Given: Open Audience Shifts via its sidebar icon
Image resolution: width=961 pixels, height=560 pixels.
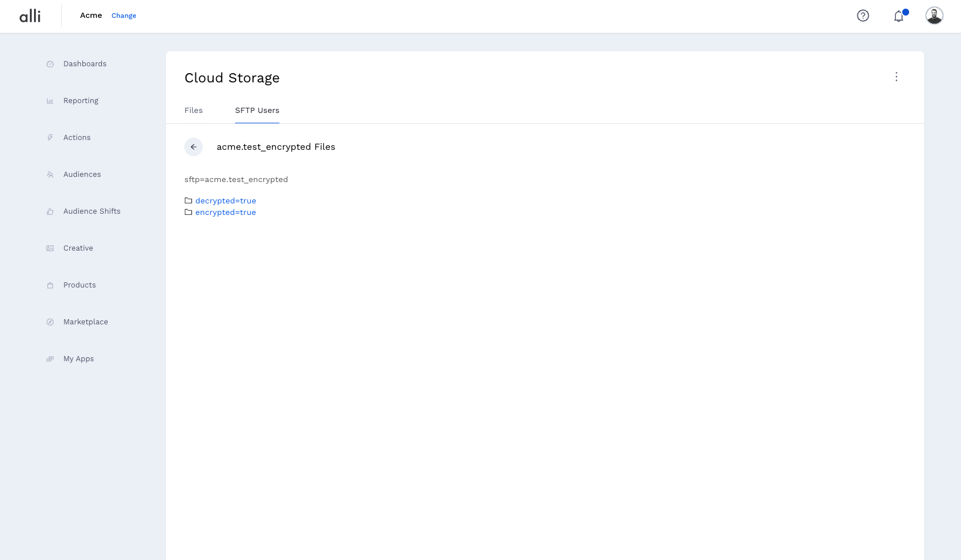Looking at the screenshot, I should 51,211.
